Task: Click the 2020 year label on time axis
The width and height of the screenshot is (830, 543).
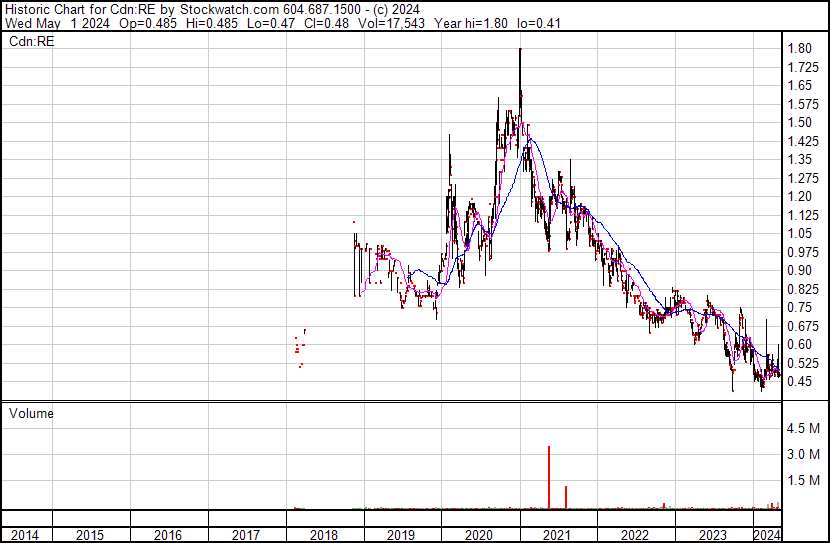Action: pyautogui.click(x=479, y=535)
